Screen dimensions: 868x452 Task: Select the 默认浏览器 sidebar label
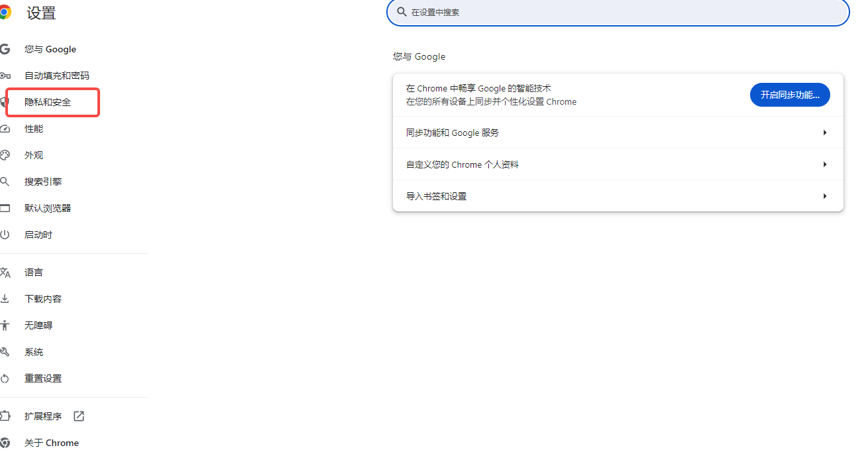pyautogui.click(x=48, y=208)
